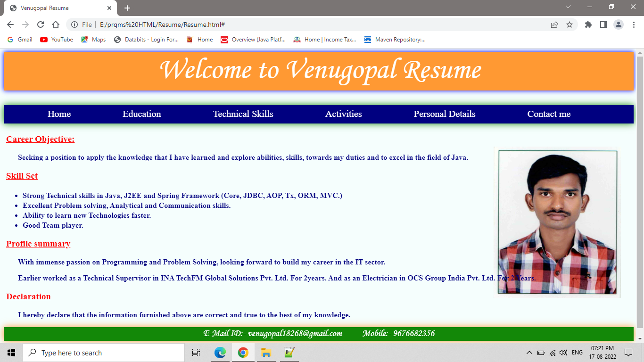This screenshot has height=362, width=644.
Task: Open the tab search chevron
Action: pyautogui.click(x=567, y=7)
